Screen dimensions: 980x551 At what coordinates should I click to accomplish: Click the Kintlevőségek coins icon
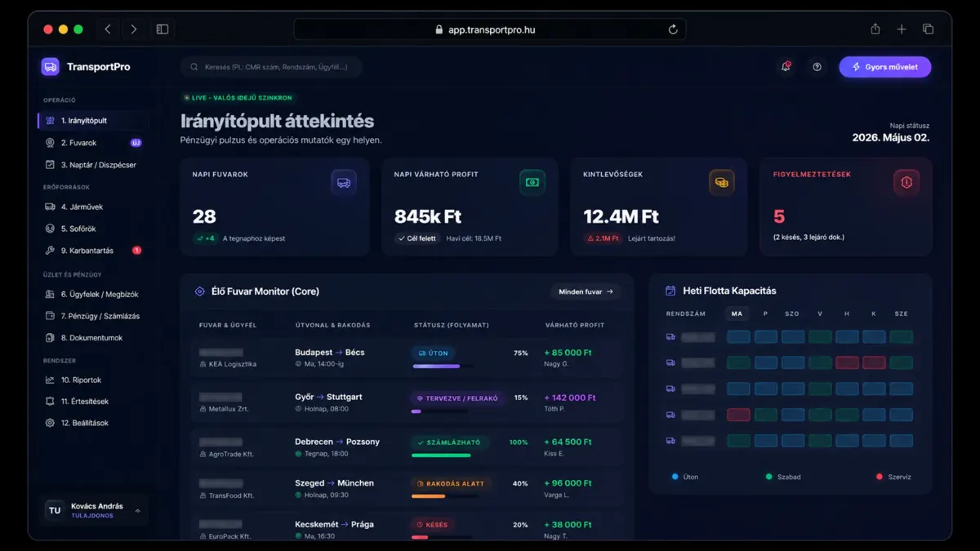[722, 183]
